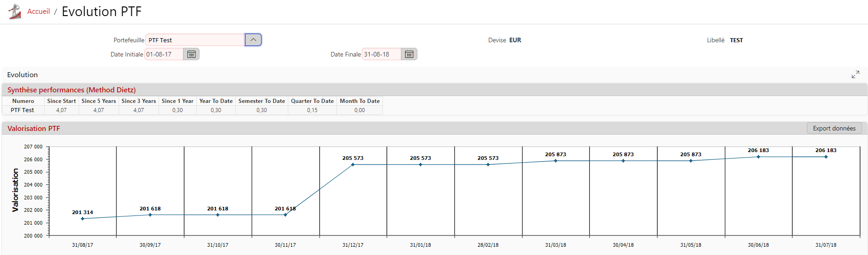Open the Portefeuille dropdown arrow
This screenshot has width=868, height=255.
tap(253, 40)
